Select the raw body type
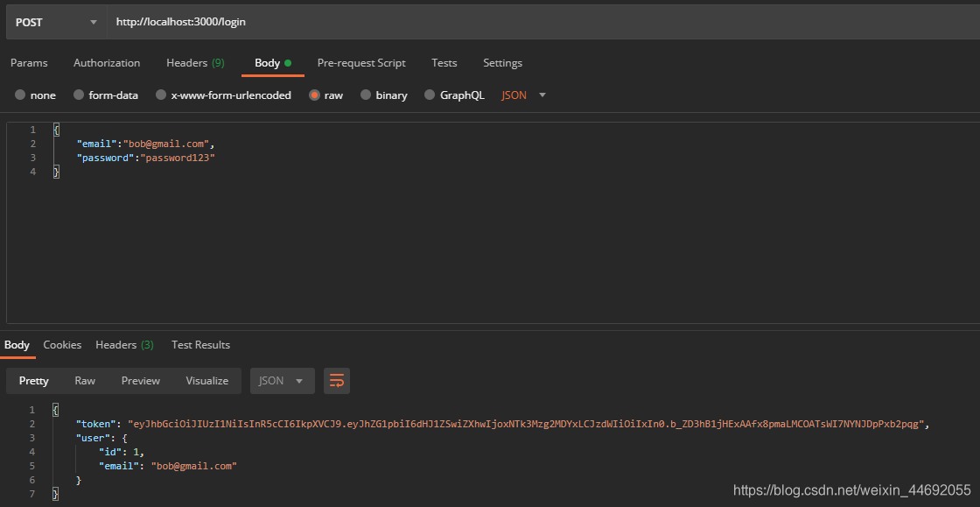 point(325,95)
